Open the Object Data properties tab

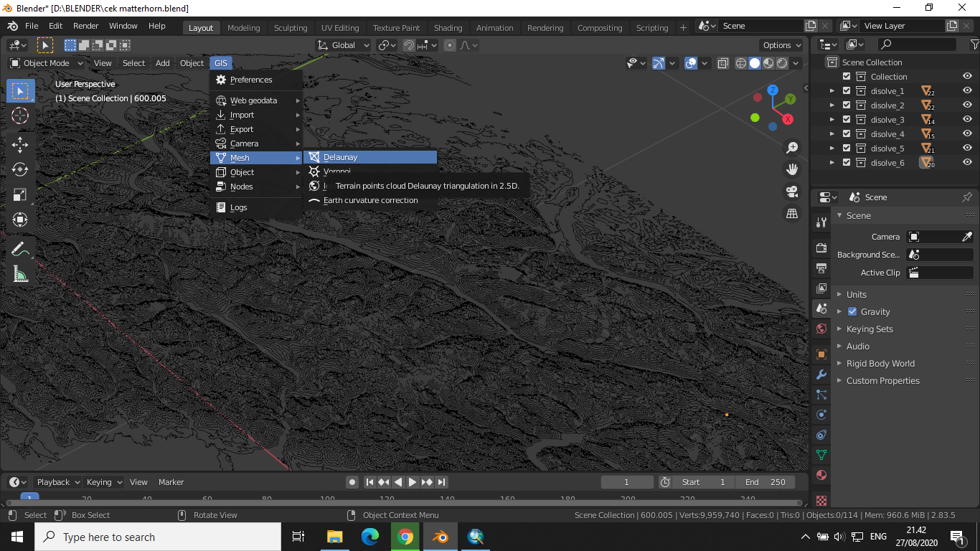821,455
